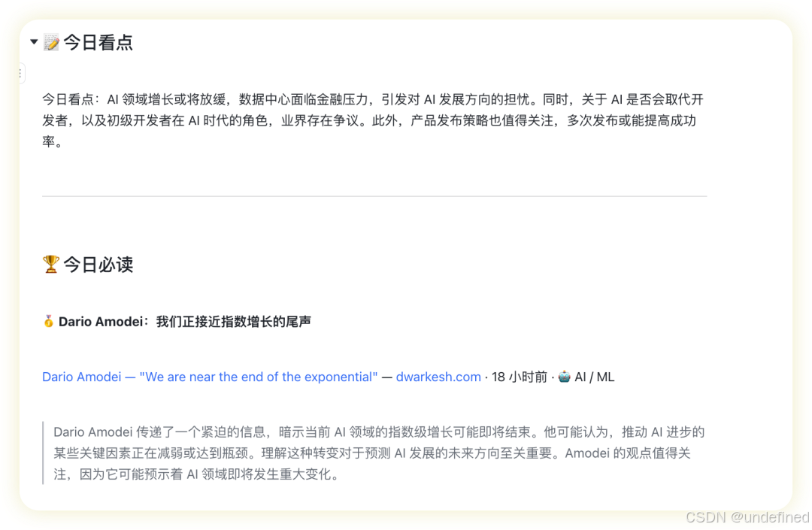
Task: Click the gold medal emoji before Dario Amodei
Action: tap(48, 322)
